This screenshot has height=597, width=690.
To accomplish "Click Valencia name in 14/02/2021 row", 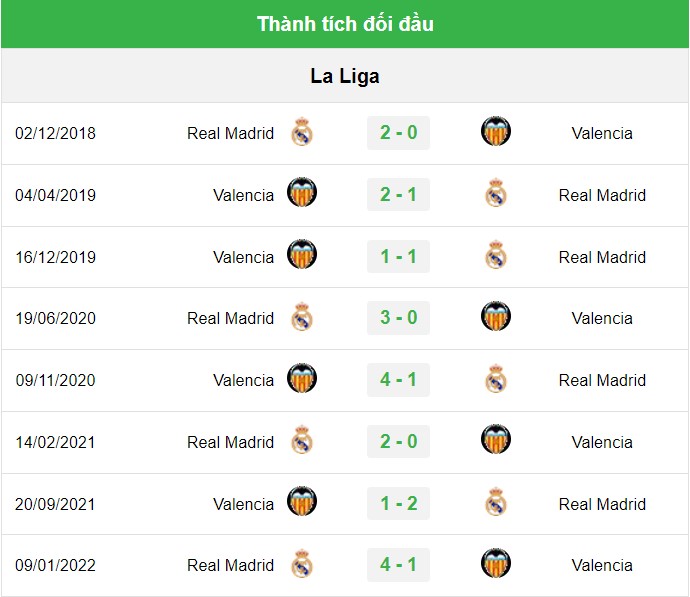I will pos(602,442).
